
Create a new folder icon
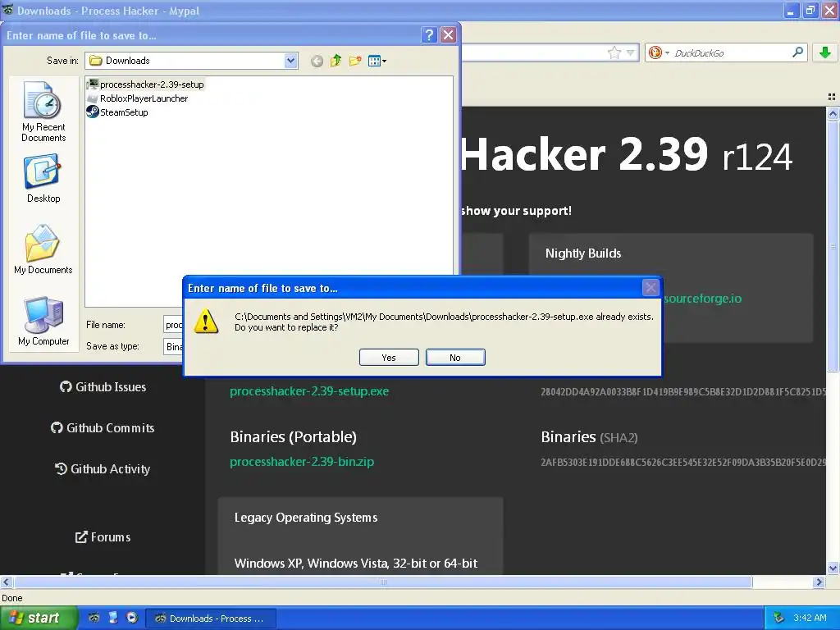pyautogui.click(x=355, y=61)
